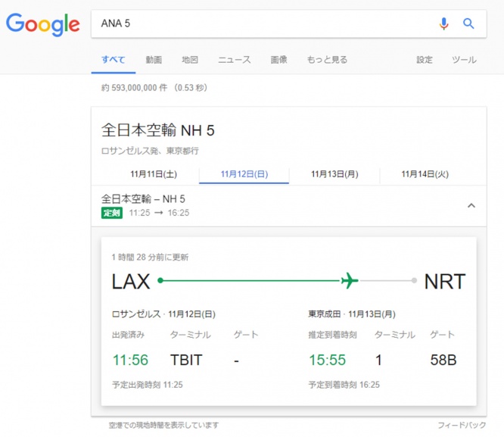Click the 全日本空輸 NH 5 heading
Screen dimensions: 504x437
tap(158, 130)
